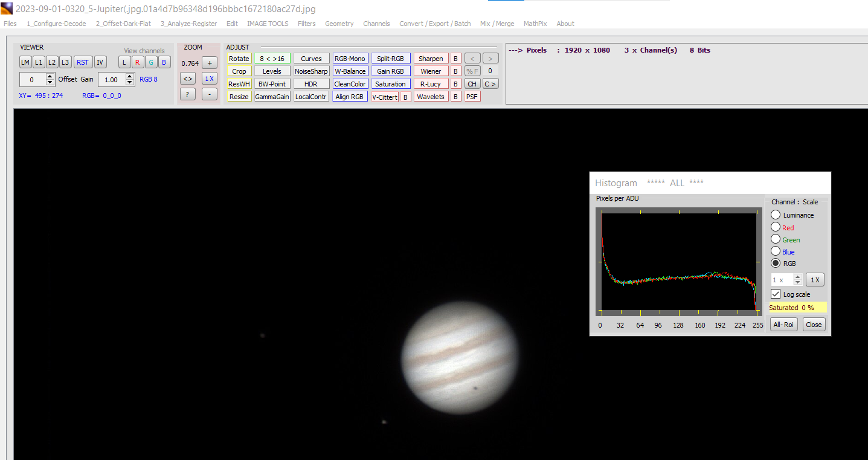Click the All-Roi button in Histogram
The width and height of the screenshot is (868, 460).
(x=784, y=325)
